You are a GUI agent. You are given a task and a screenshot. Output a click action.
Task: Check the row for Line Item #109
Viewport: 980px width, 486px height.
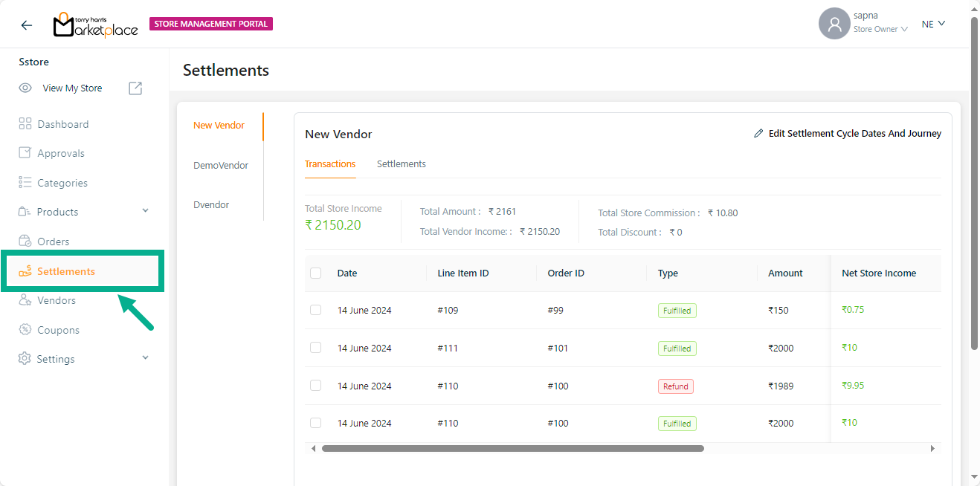point(316,310)
